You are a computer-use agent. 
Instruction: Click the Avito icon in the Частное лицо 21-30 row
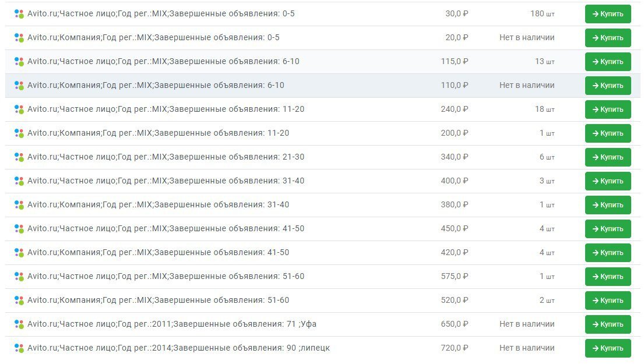(x=19, y=157)
